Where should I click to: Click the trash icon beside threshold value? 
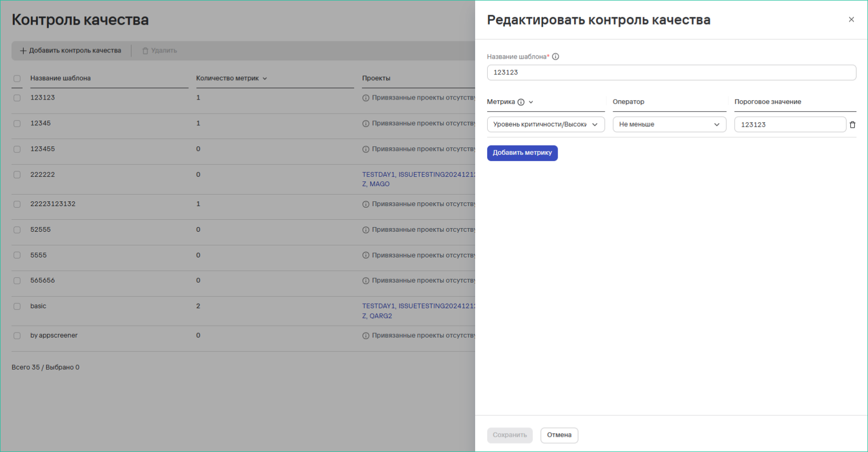(852, 125)
